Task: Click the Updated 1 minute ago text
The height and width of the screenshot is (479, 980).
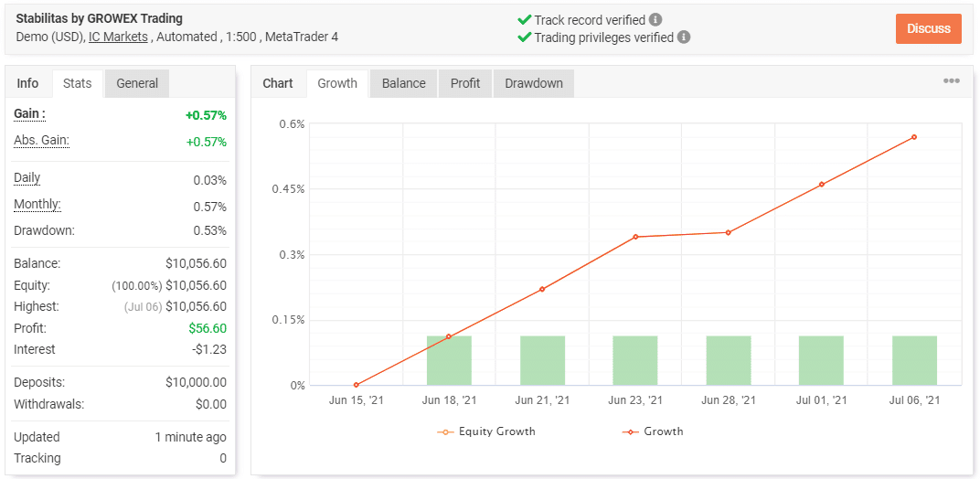Action: pos(191,437)
